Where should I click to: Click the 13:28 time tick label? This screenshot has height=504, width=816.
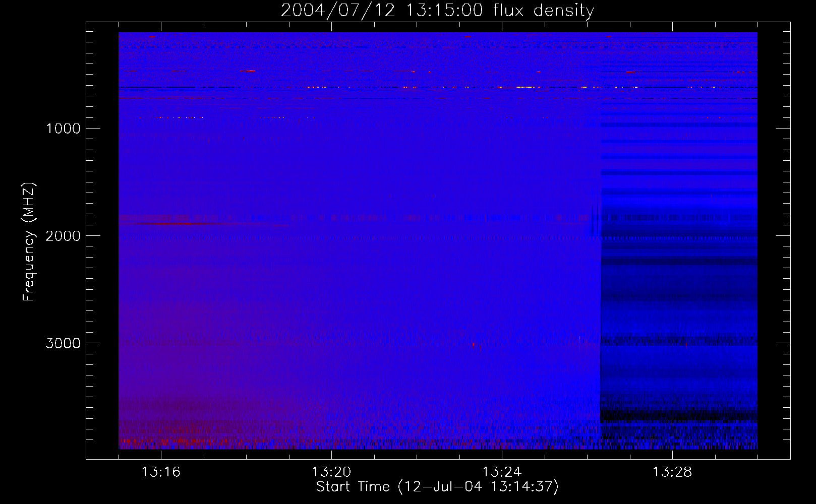[x=672, y=472]
